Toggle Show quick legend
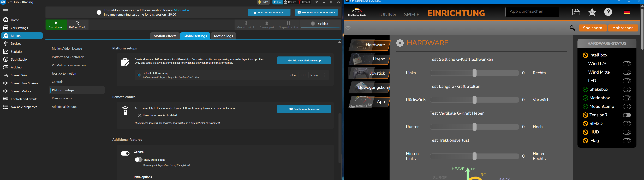644x180 pixels. (139, 160)
